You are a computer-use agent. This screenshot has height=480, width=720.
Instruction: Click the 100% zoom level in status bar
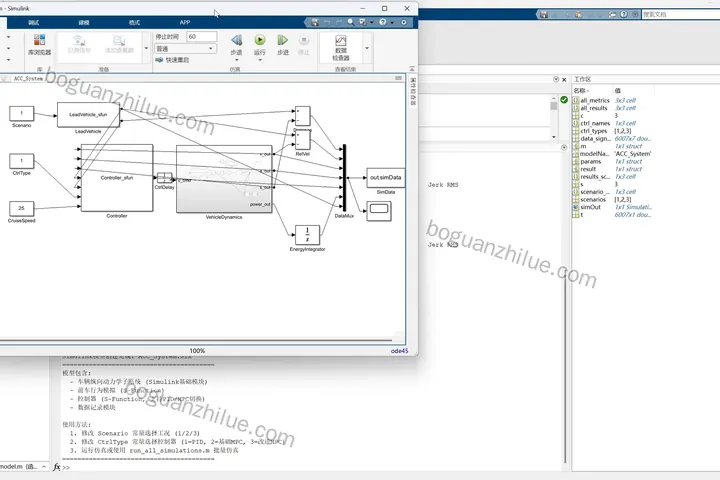click(197, 351)
